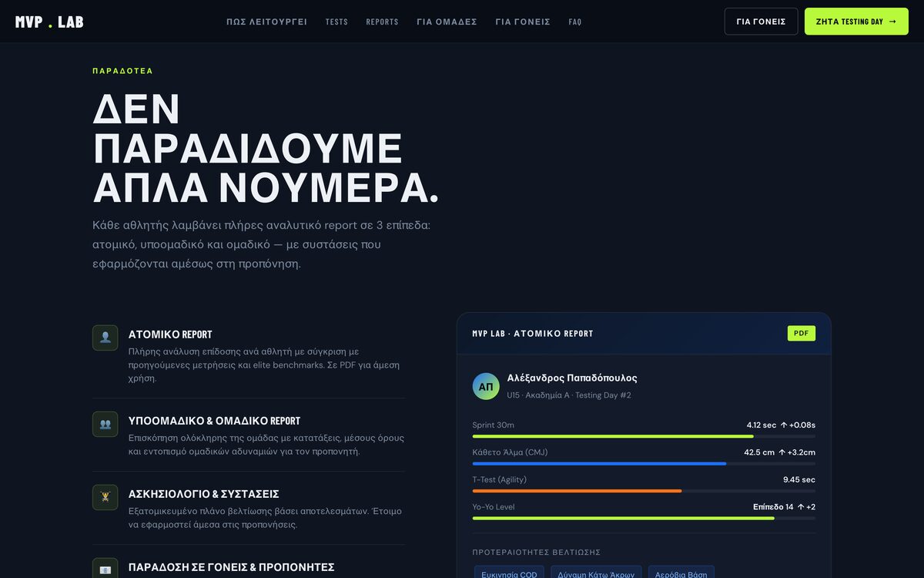Click the 42.5 cm value
This screenshot has height=578, width=924.
point(759,452)
